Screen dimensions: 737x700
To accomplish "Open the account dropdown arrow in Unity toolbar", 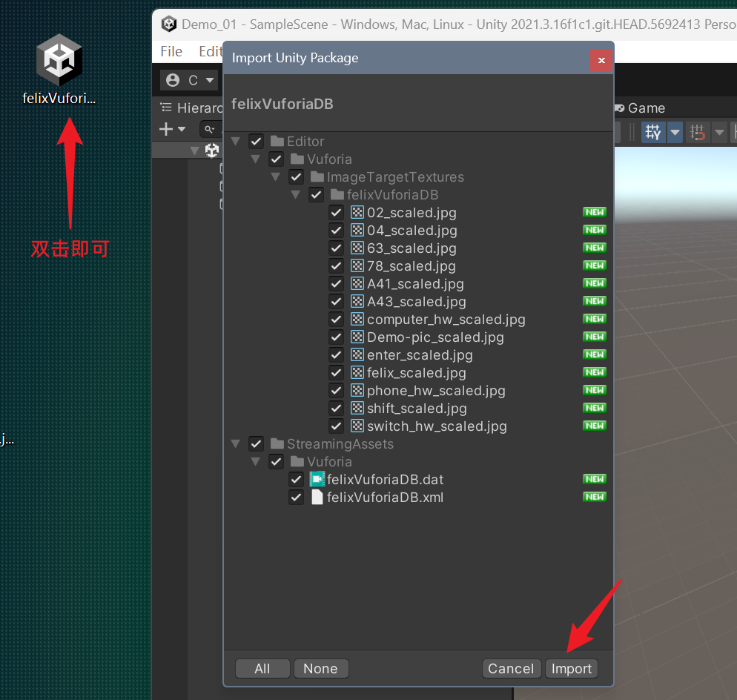I will pyautogui.click(x=210, y=80).
